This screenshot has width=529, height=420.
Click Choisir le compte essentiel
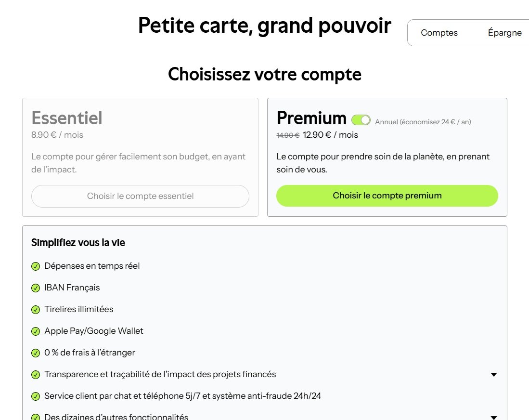[x=140, y=196]
